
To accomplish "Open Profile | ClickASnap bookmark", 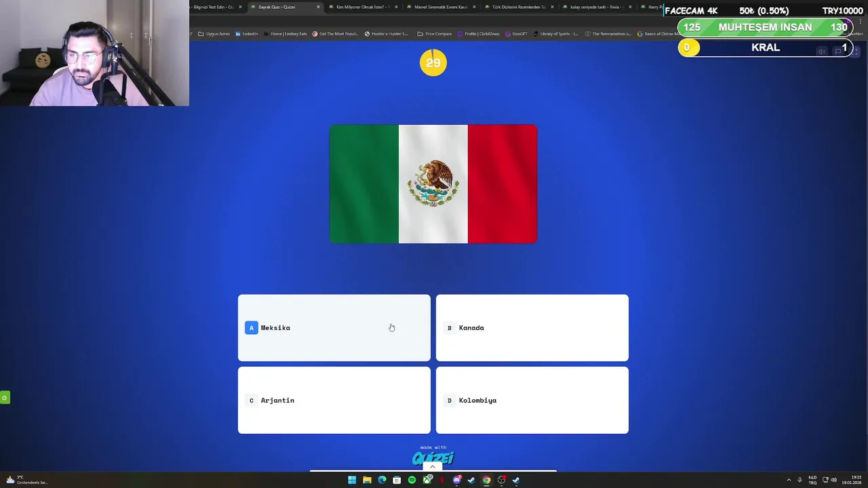I will coord(479,34).
